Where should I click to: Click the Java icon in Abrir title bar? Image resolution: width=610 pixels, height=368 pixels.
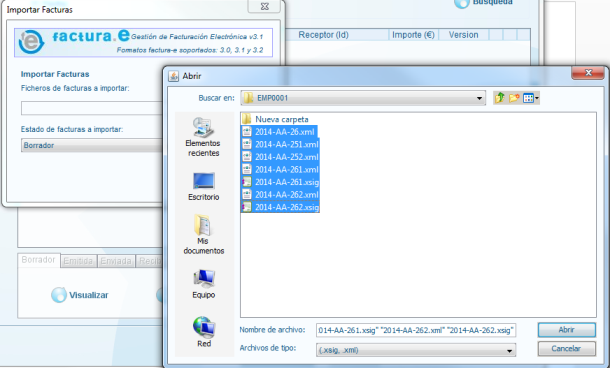point(174,76)
